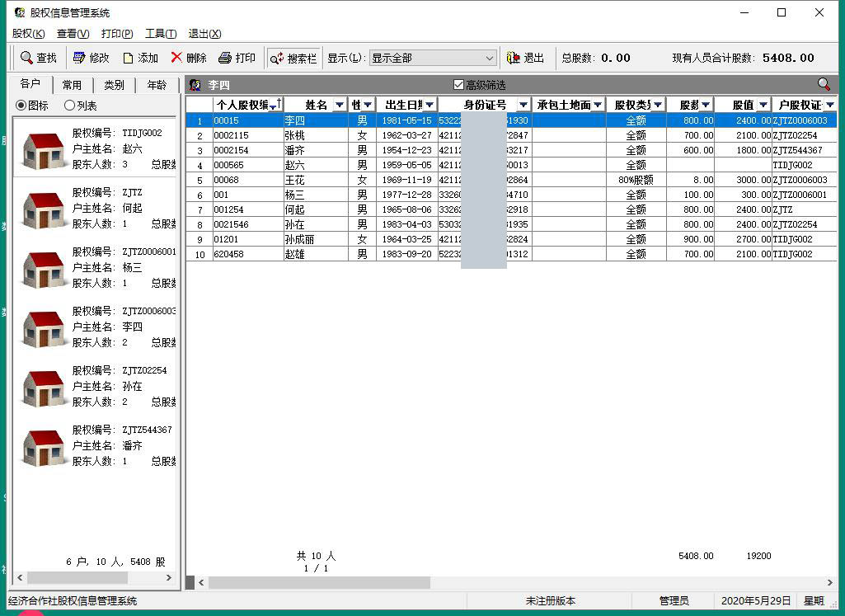Click the 修改 (Modify) toolbar icon
The height and width of the screenshot is (616, 845).
pyautogui.click(x=79, y=58)
